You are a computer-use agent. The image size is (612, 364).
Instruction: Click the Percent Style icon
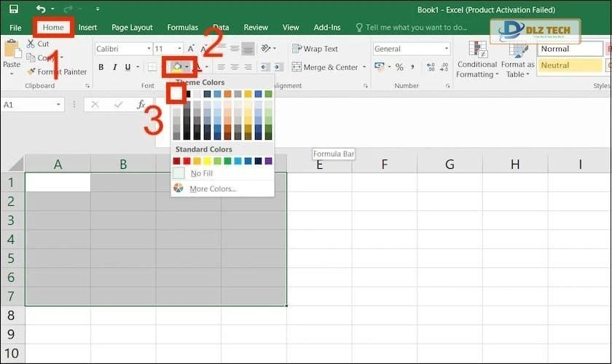coord(399,67)
